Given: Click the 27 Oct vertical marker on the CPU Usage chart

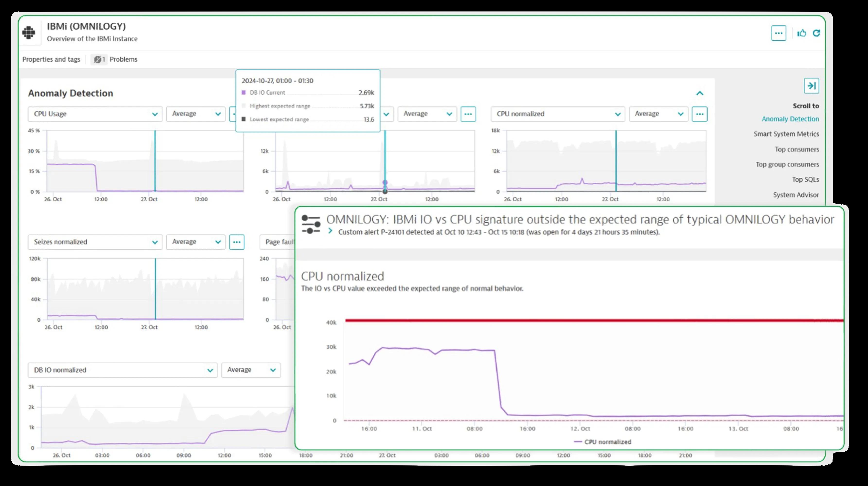Looking at the screenshot, I should [x=155, y=161].
